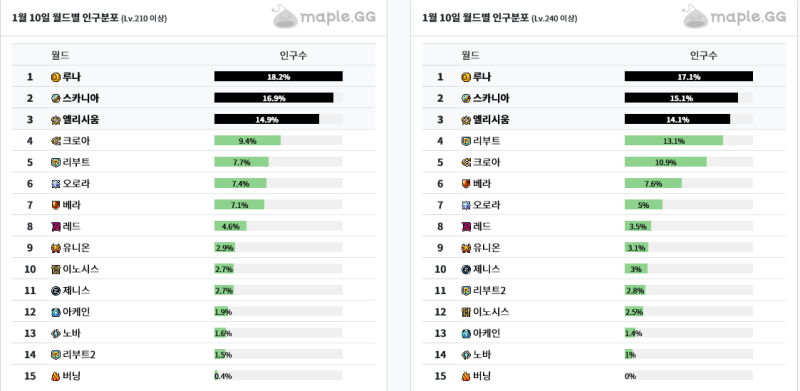Click the 레드 world icon in right table
Viewport: 800px width, 391px height.
click(466, 227)
